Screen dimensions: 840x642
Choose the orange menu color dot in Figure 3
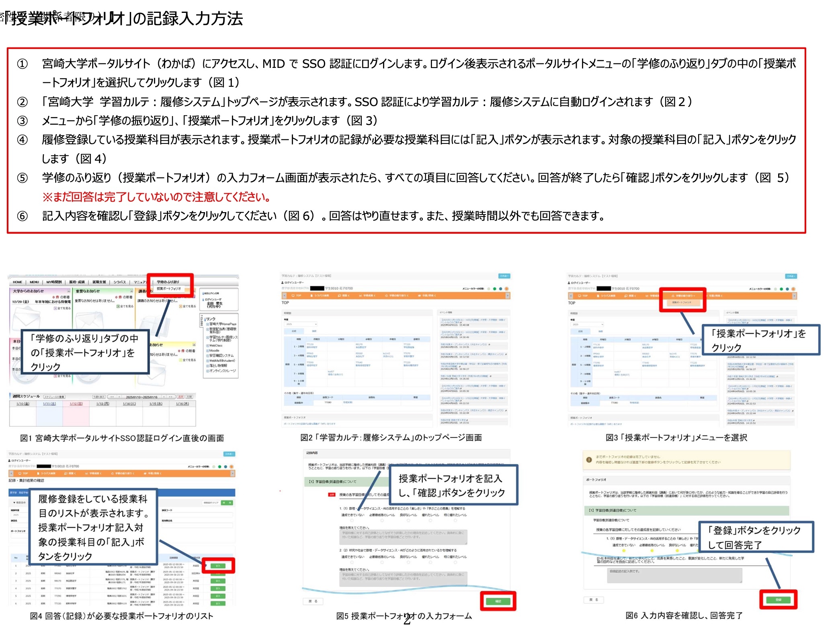coord(793,289)
